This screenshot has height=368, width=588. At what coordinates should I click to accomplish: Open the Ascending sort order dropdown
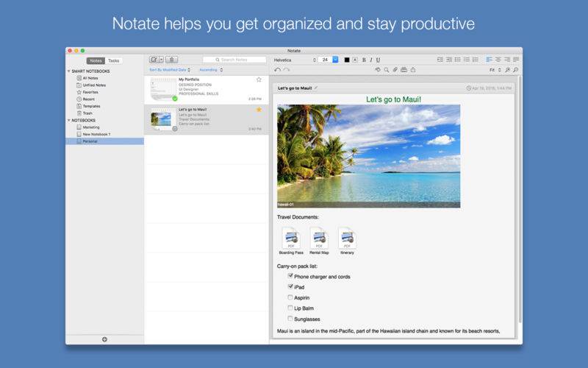211,70
